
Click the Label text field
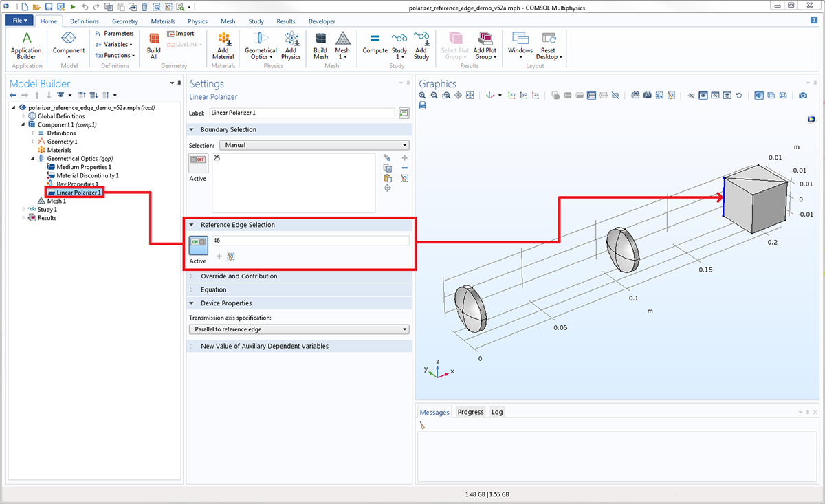(x=302, y=112)
